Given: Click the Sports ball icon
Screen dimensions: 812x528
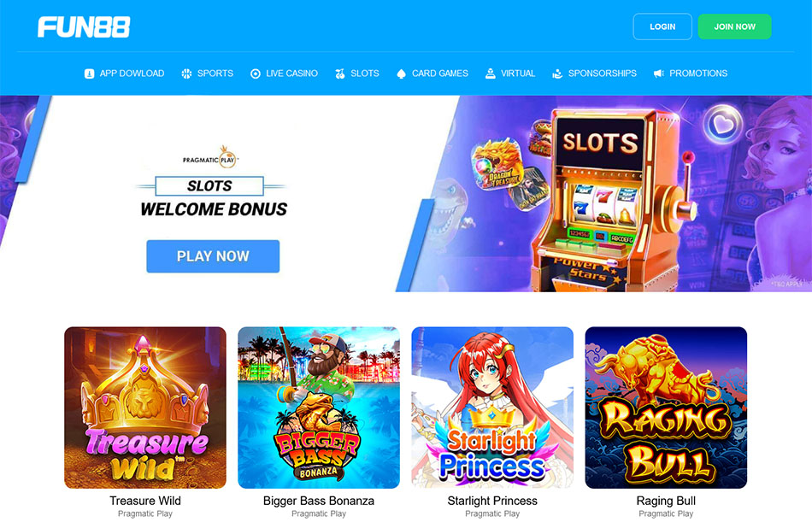Looking at the screenshot, I should coord(186,73).
